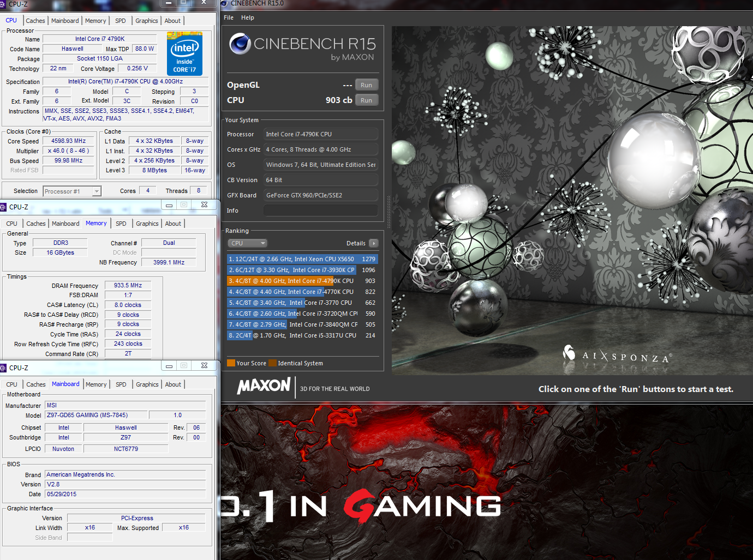Screen dimensions: 753x560
Task: Select highlighted ranking row i7-4790K score 903
Action: tap(302, 281)
